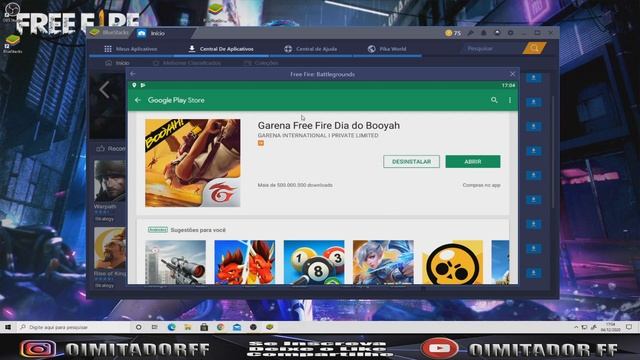Open the BlueStacks logo tab
The image size is (640, 360).
click(x=109, y=33)
